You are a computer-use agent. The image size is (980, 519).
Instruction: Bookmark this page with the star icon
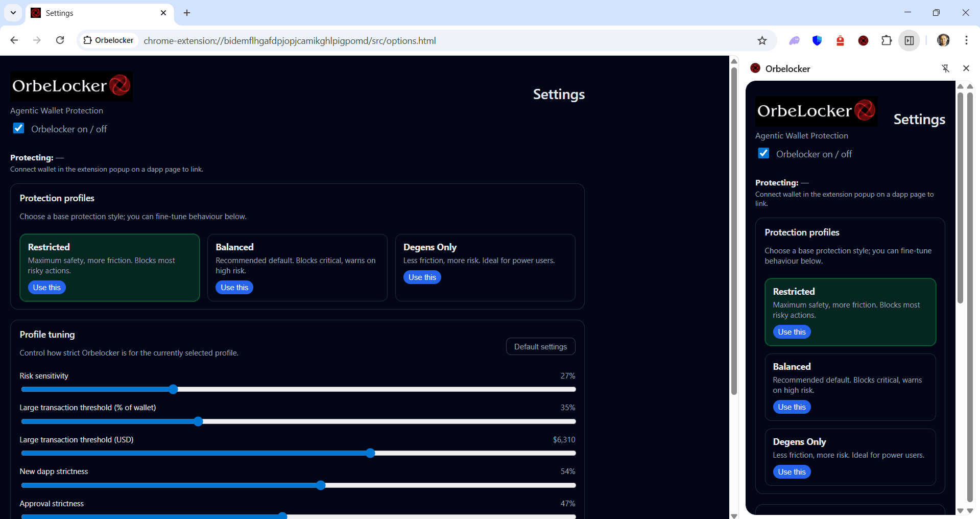coord(762,40)
